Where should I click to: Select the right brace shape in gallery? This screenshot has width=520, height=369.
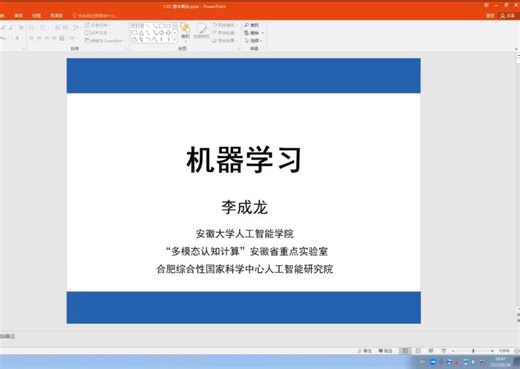pos(169,39)
